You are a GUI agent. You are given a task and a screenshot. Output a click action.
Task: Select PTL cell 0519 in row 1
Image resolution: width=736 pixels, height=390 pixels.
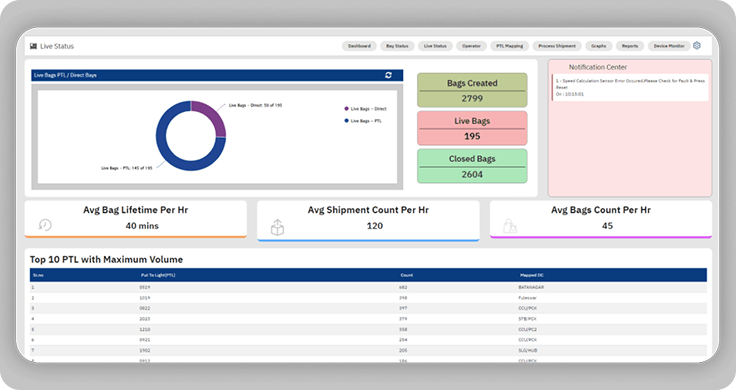pyautogui.click(x=145, y=287)
